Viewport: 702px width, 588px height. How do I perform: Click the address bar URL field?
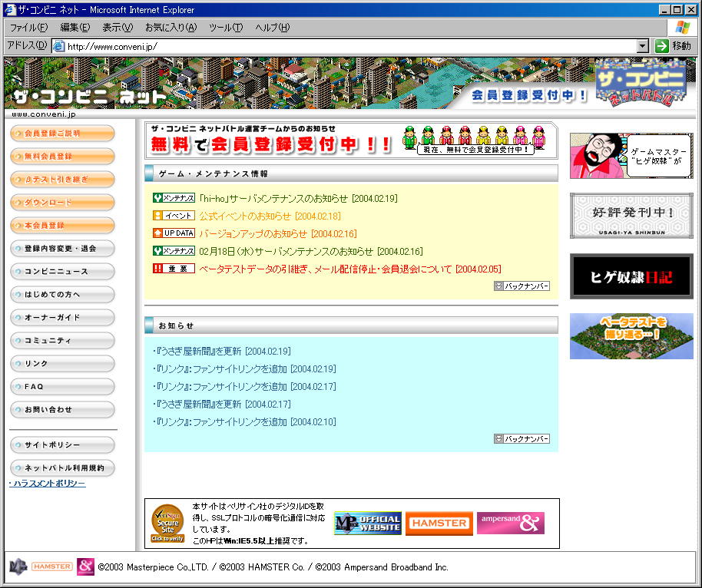[346, 46]
